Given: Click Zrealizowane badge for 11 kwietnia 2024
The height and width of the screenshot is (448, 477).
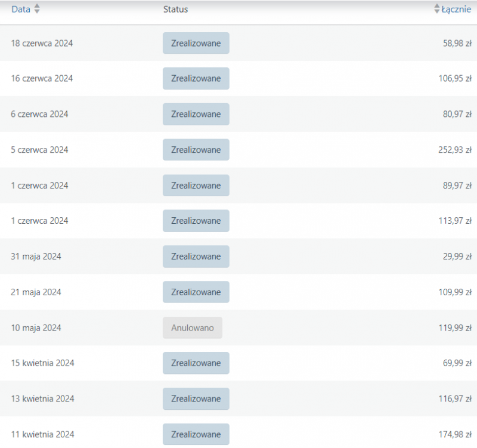Looking at the screenshot, I should point(196,434).
